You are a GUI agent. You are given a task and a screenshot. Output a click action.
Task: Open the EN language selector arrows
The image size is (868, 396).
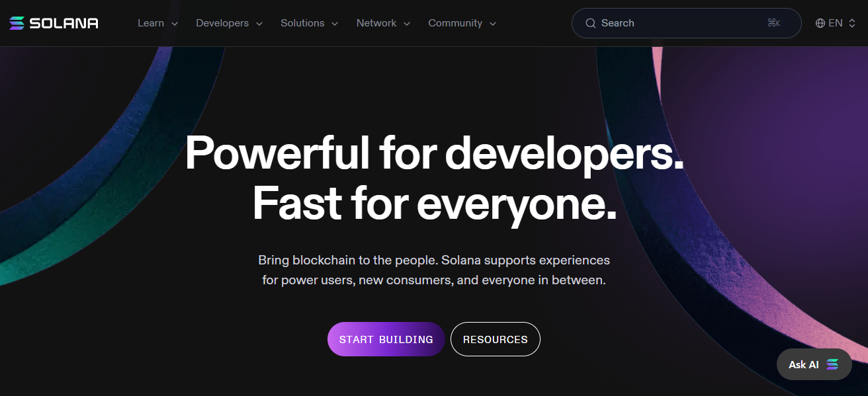coord(852,23)
